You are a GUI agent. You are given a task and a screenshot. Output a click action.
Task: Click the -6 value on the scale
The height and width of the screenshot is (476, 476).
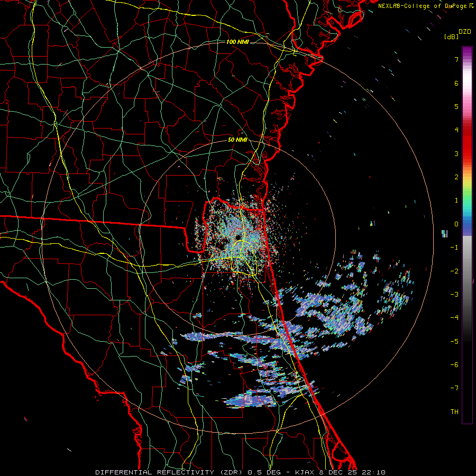click(x=454, y=365)
